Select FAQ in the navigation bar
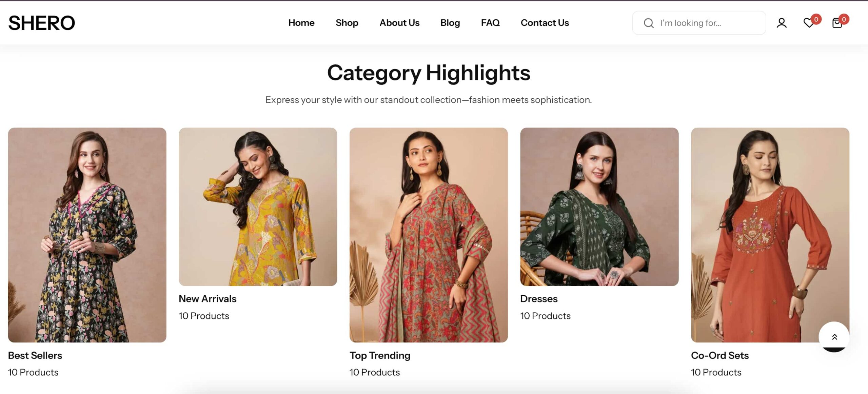The width and height of the screenshot is (868, 394). point(490,23)
